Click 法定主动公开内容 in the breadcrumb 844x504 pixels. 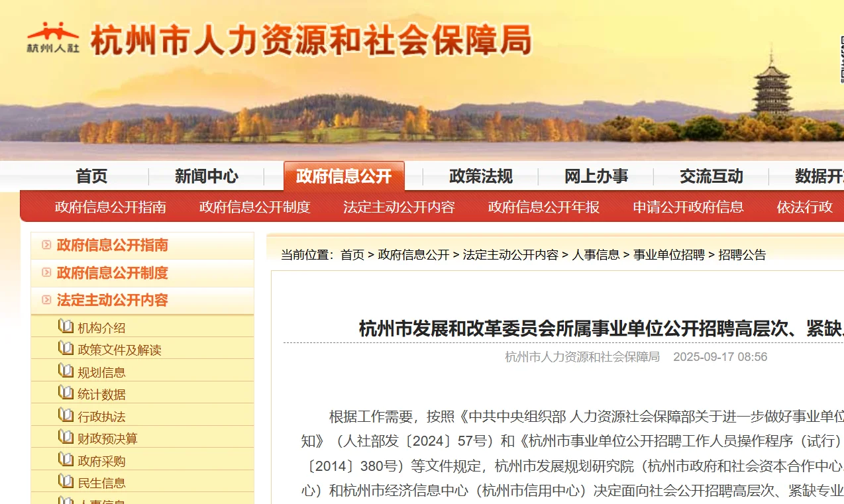click(510, 255)
